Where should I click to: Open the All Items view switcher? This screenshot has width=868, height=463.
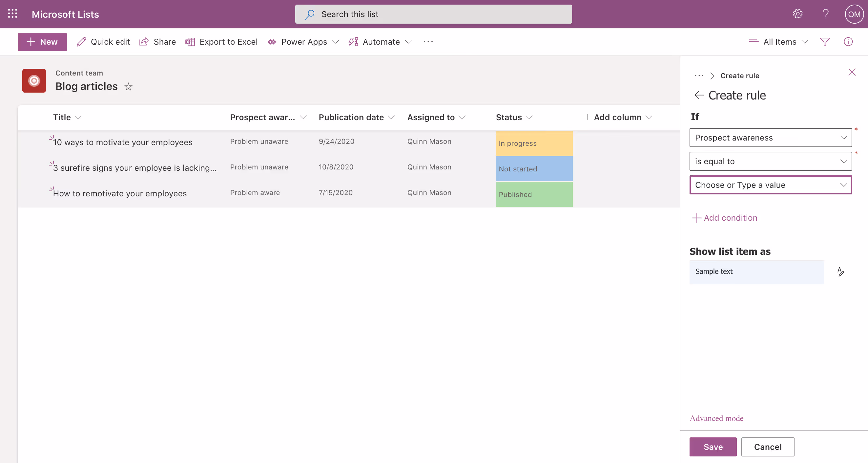pyautogui.click(x=779, y=42)
